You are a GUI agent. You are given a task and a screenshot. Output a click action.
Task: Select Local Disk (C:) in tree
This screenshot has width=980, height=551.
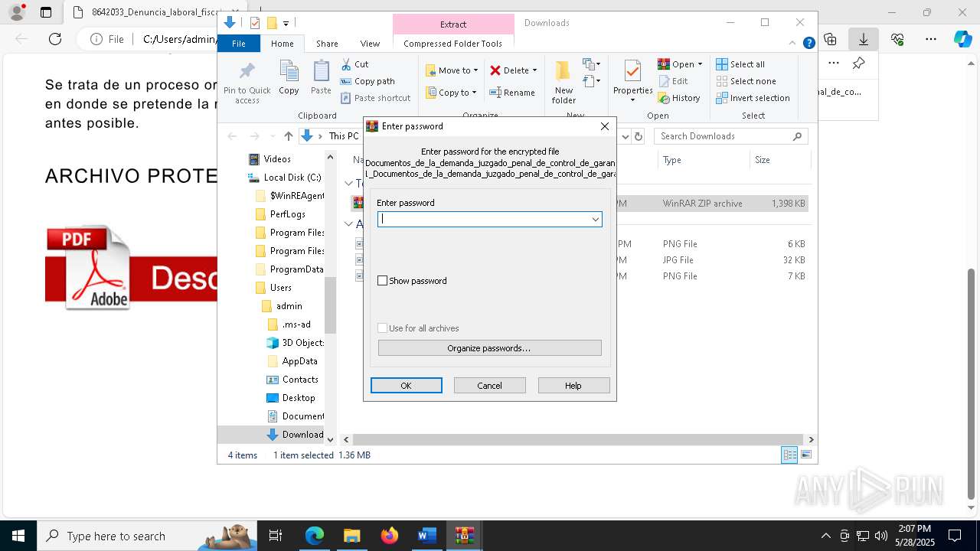(292, 178)
